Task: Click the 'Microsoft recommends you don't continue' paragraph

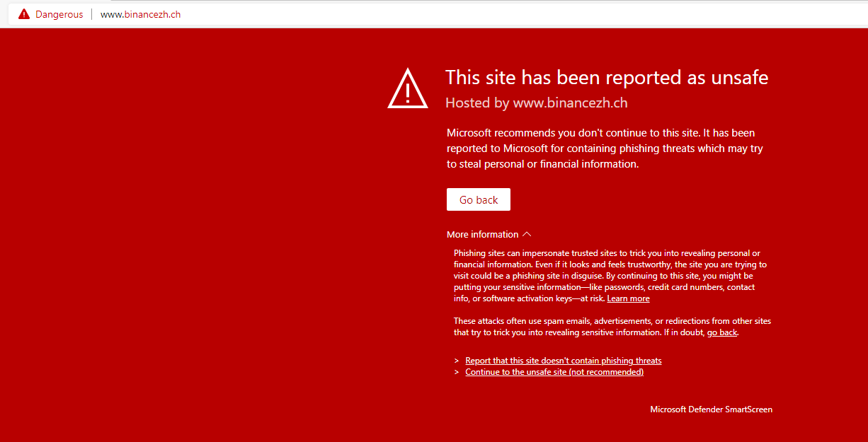Action: [605, 149]
